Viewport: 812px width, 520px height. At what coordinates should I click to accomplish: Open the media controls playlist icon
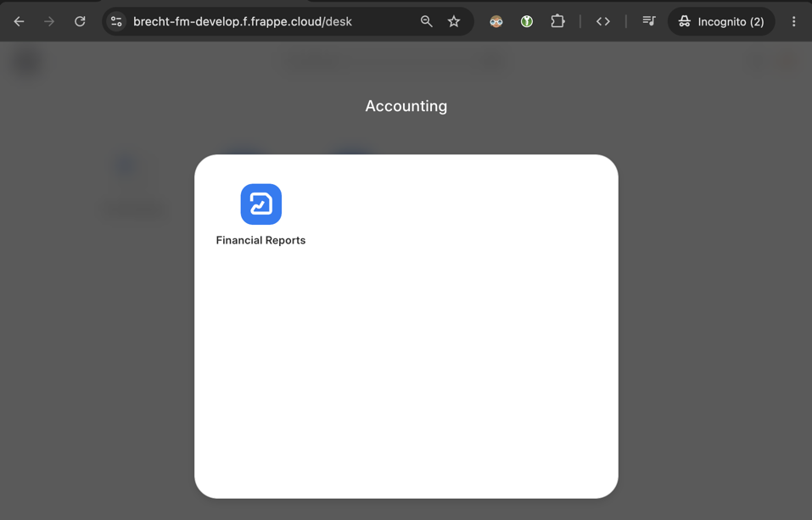point(649,21)
